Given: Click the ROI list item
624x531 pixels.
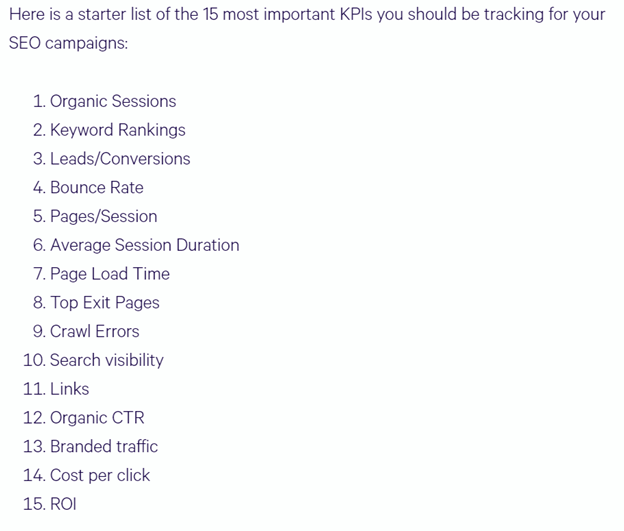Looking at the screenshot, I should [x=62, y=504].
